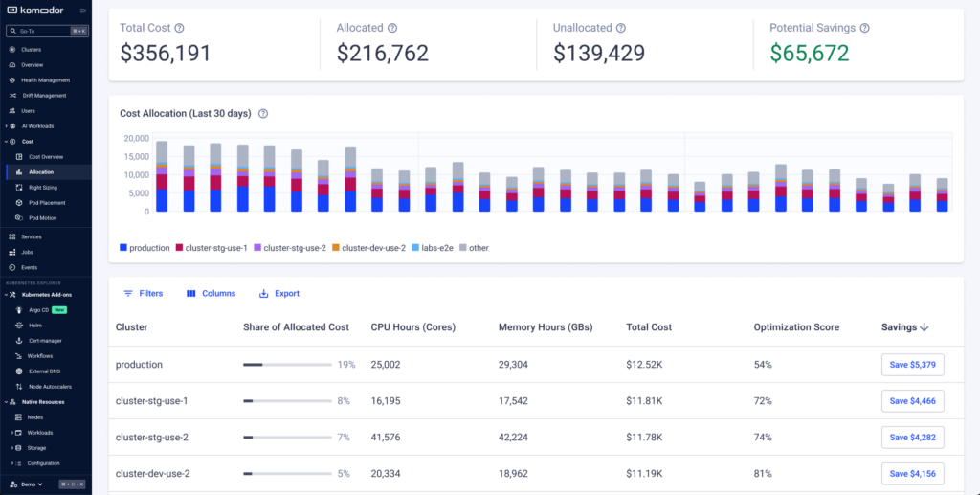The width and height of the screenshot is (980, 495).
Task: Collapse the sidebar with the top icon
Action: (x=83, y=11)
